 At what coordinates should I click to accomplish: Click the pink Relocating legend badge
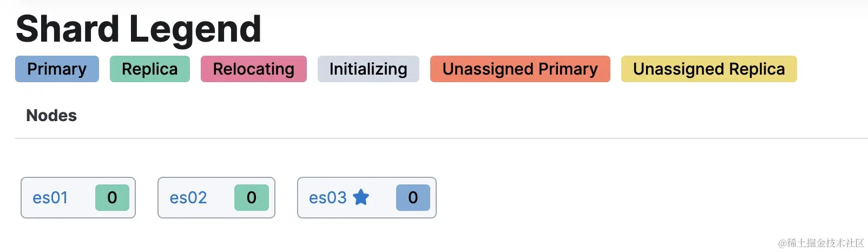tap(253, 69)
